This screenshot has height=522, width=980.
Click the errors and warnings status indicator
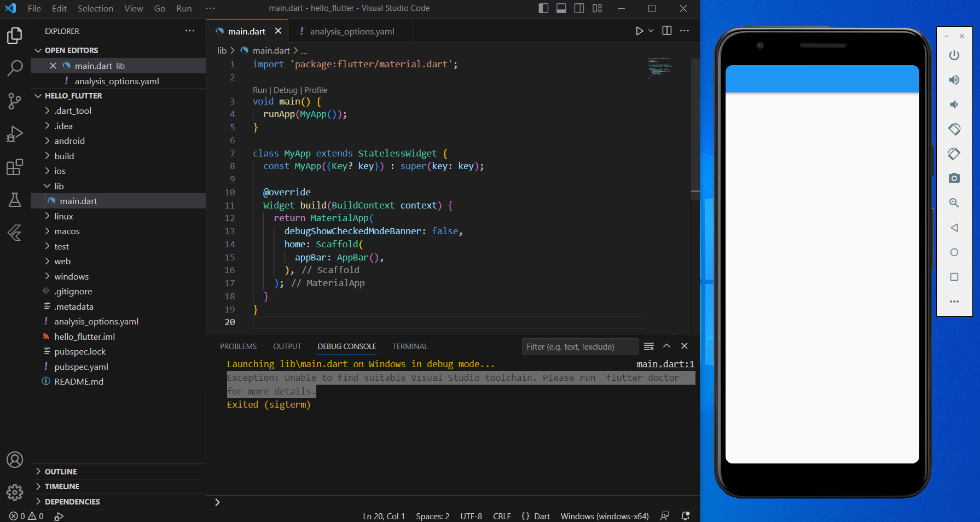pos(26,516)
